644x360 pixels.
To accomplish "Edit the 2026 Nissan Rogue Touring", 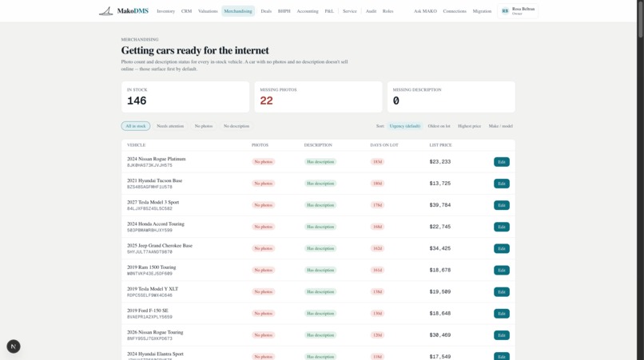I will (502, 335).
